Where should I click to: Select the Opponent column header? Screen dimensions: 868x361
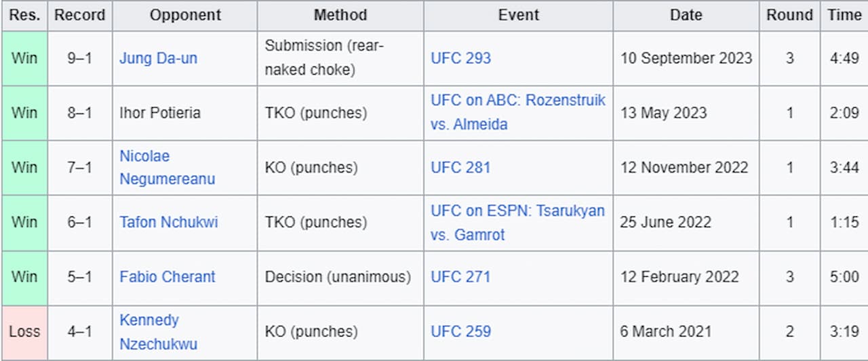185,16
